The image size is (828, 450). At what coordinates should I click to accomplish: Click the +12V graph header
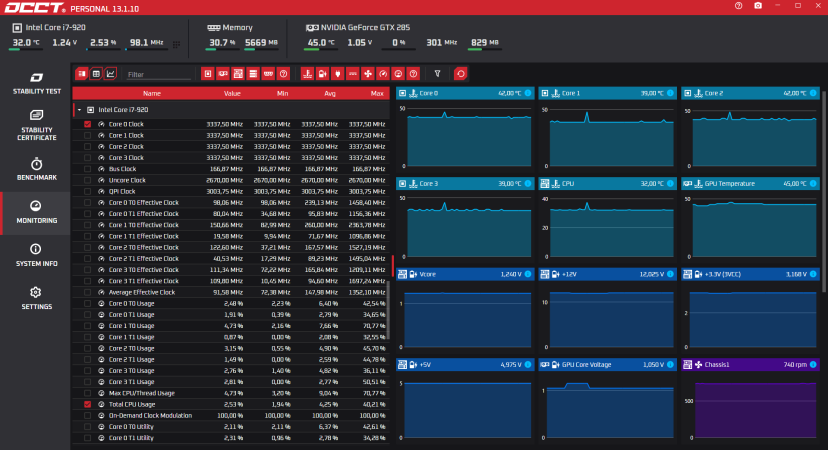[607, 274]
